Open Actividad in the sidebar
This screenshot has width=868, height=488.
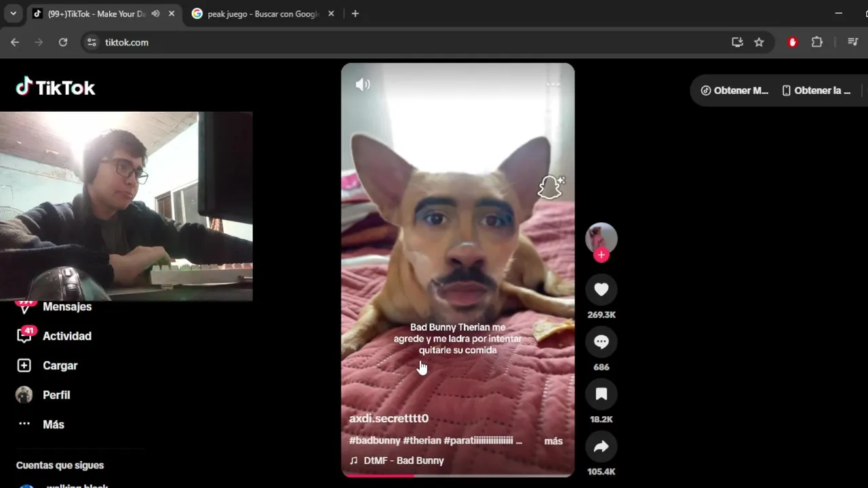pos(66,336)
